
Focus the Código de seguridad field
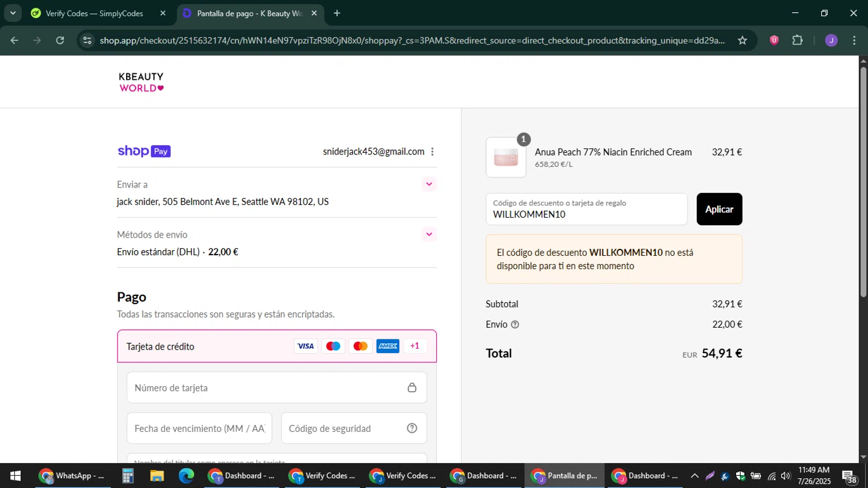354,428
